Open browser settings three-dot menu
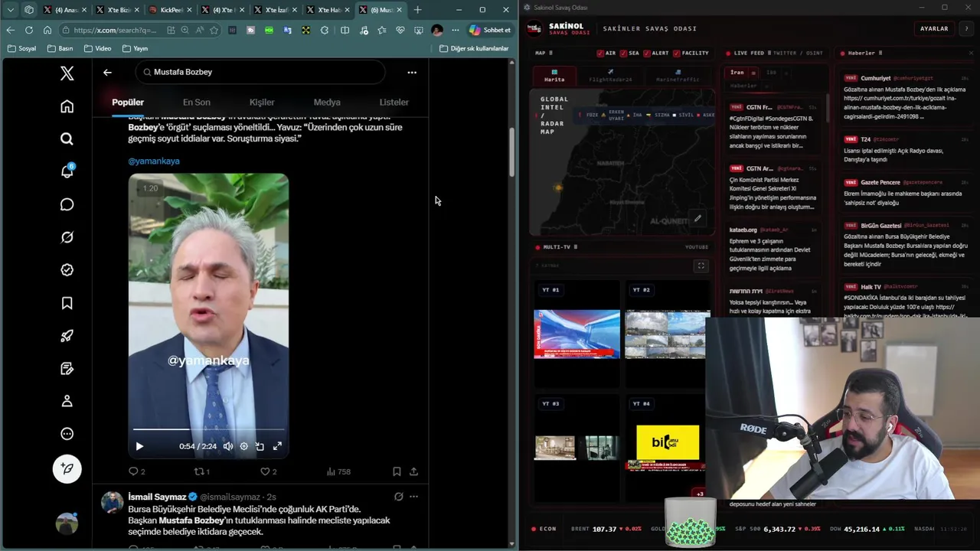 455,30
